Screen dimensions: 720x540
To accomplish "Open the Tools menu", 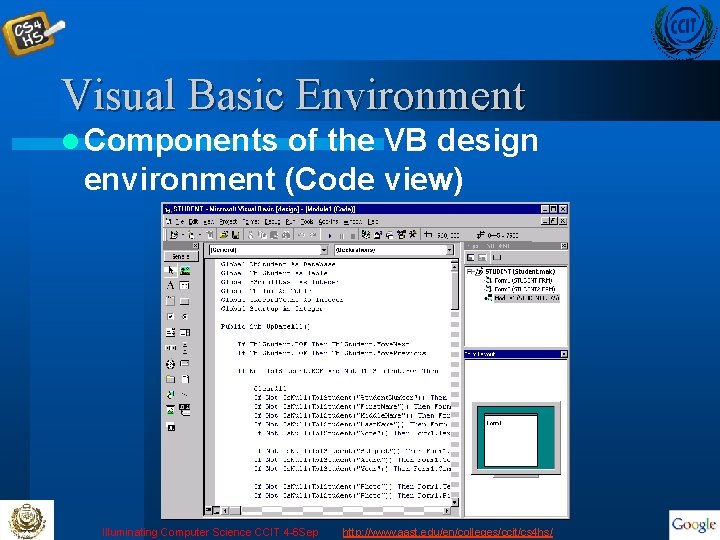I will click(306, 221).
